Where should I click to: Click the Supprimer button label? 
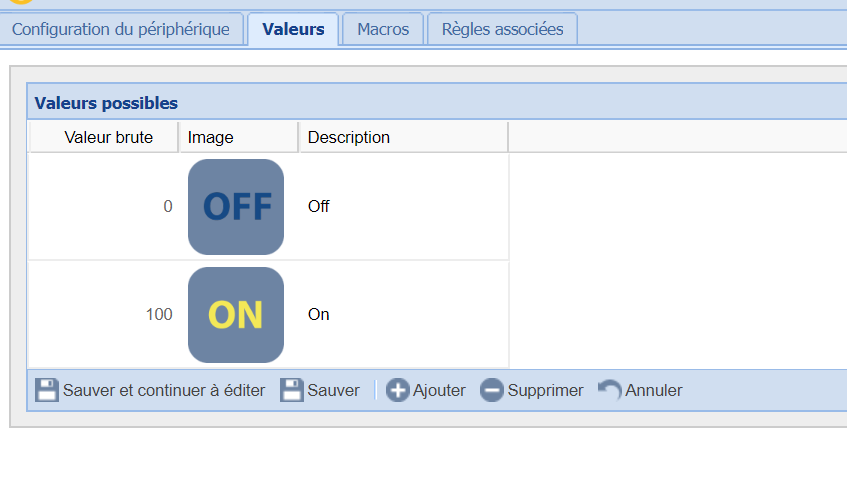pyautogui.click(x=545, y=390)
